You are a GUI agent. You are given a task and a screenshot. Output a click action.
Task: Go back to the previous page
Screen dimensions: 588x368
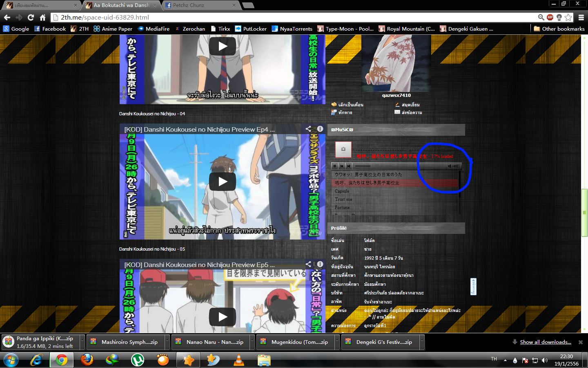[x=7, y=17]
